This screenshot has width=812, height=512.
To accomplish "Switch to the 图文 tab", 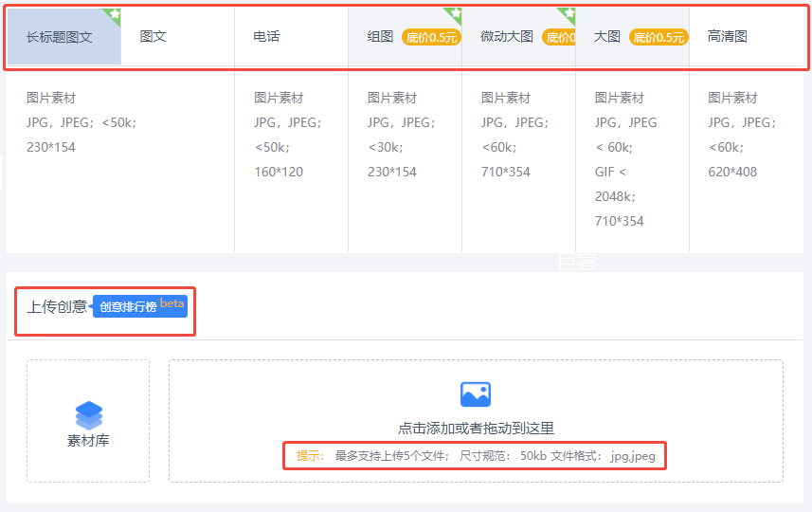I will [153, 37].
